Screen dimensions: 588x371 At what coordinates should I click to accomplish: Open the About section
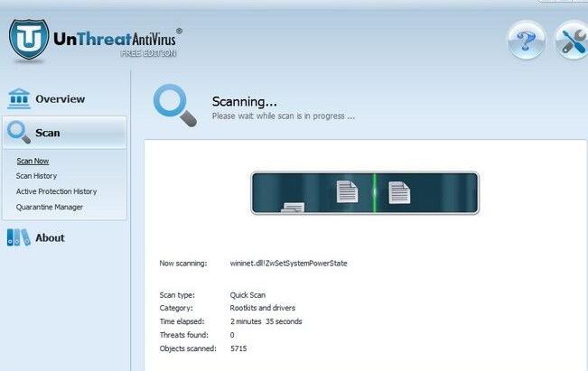tap(50, 237)
